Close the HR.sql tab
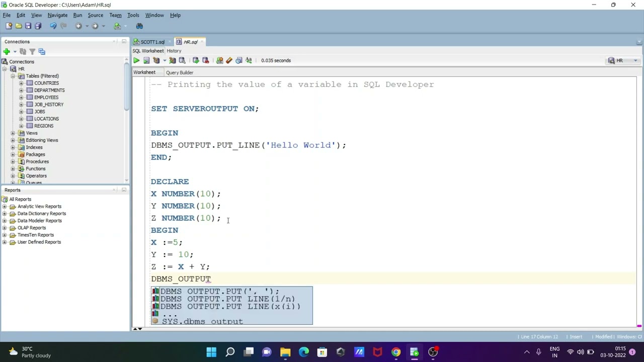The width and height of the screenshot is (644, 362). tap(202, 42)
